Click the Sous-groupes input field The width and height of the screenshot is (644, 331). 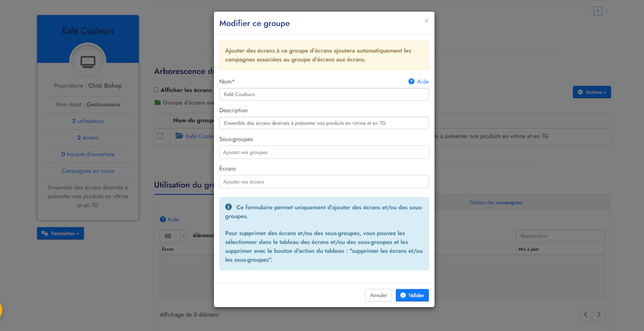(324, 152)
